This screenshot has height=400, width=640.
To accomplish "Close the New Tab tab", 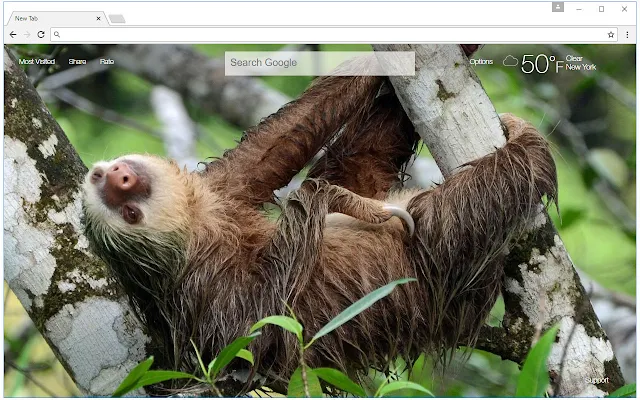I will 98,18.
